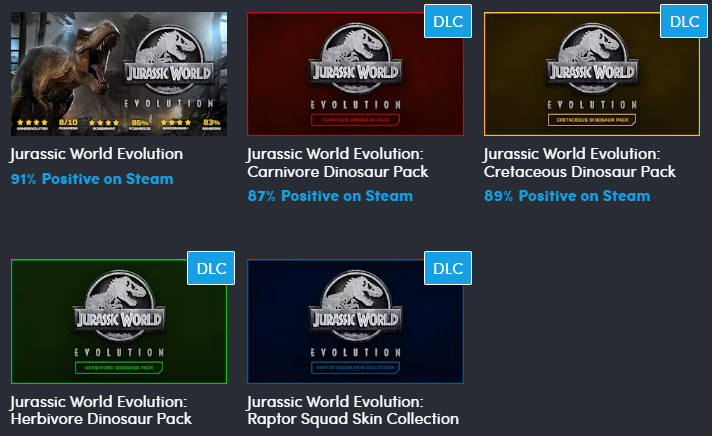Click '91% Positive on Steam' rating
This screenshot has width=712, height=436.
tap(92, 179)
